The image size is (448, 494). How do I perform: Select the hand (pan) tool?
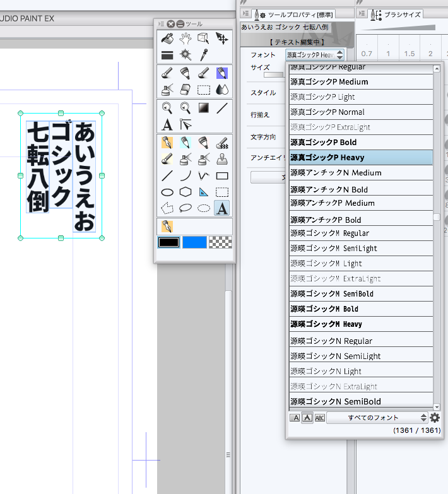pyautogui.click(x=185, y=39)
